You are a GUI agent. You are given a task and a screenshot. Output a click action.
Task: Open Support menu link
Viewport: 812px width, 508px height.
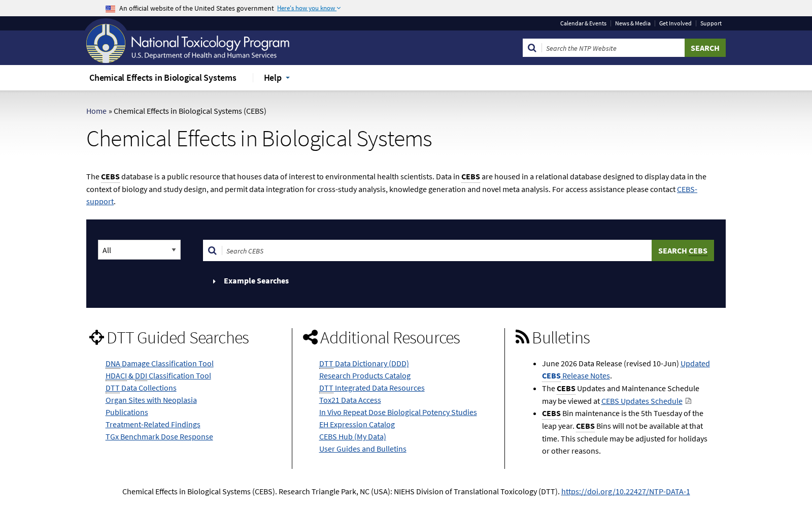tap(710, 23)
